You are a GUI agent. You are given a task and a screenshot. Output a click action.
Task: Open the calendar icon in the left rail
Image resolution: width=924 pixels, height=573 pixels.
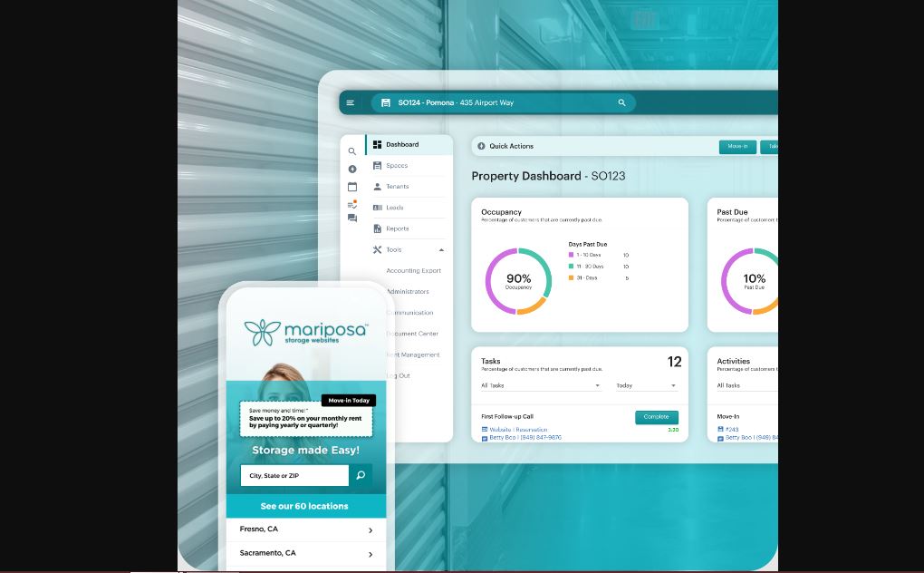(x=351, y=185)
